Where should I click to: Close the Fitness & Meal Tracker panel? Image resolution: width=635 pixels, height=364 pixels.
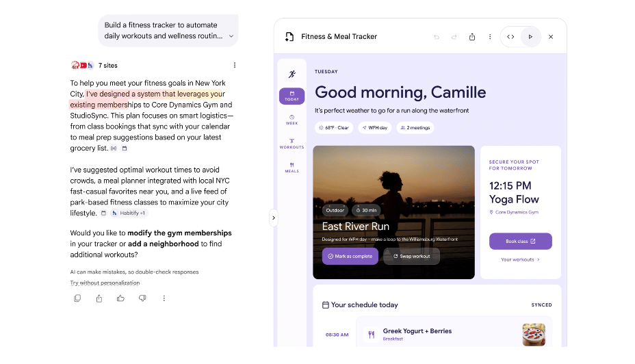551,37
